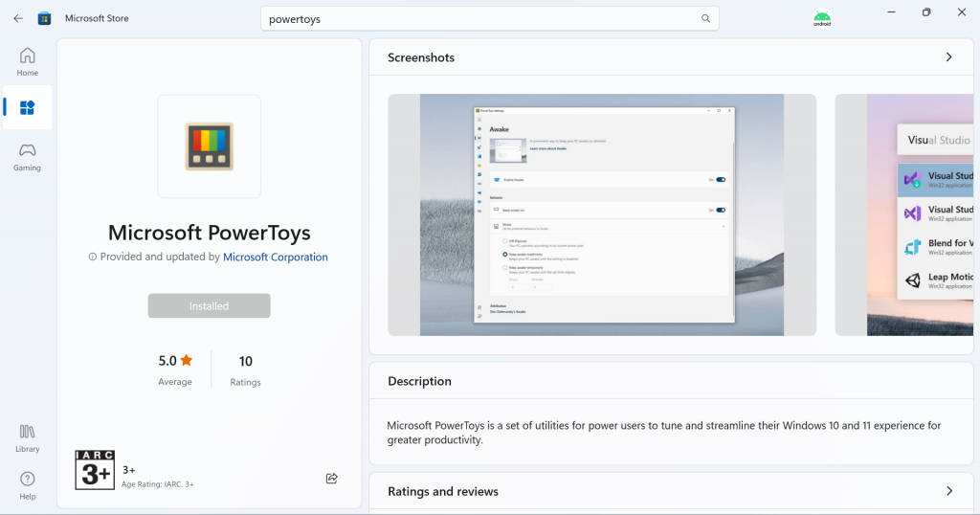
Task: Click the search magnifier icon
Action: tap(705, 19)
